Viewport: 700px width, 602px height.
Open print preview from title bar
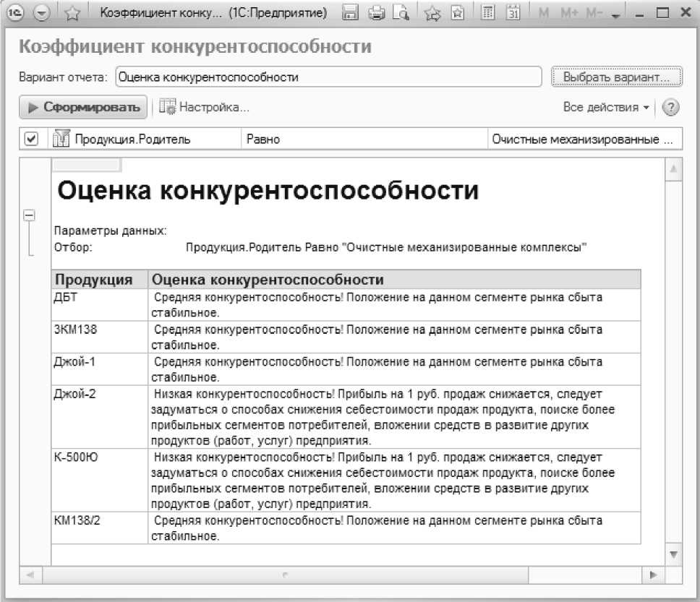tap(401, 13)
